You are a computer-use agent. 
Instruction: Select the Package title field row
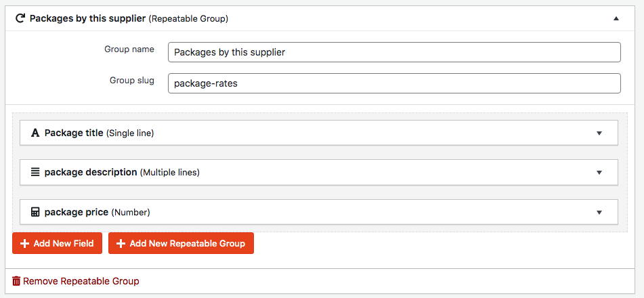pos(319,133)
